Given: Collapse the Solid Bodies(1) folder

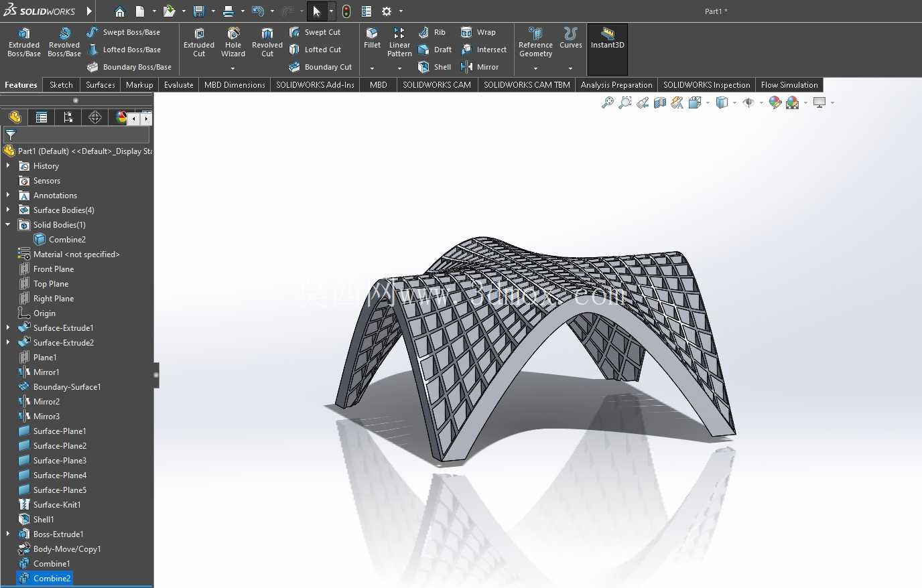Looking at the screenshot, I should (x=8, y=225).
